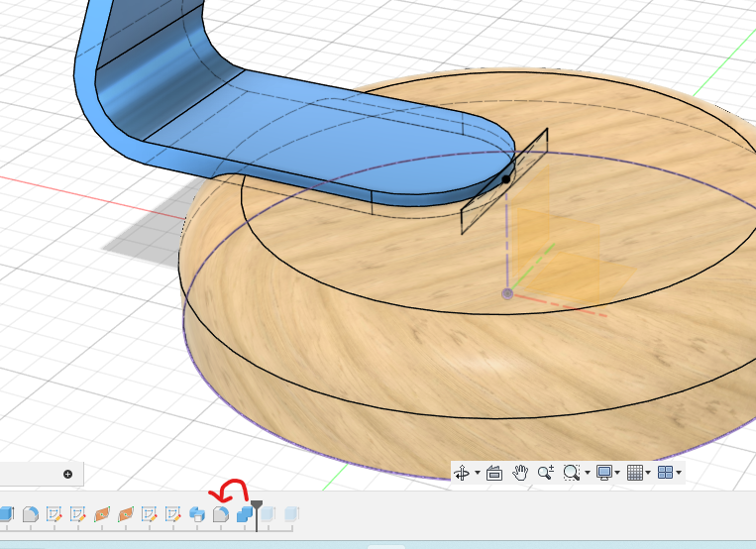This screenshot has height=549, width=756.
Task: Click the black sketch point on the bracket tip
Action: (506, 179)
